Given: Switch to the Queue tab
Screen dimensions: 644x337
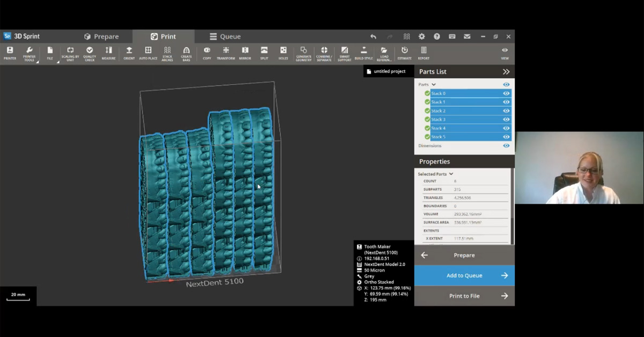Looking at the screenshot, I should (x=225, y=36).
